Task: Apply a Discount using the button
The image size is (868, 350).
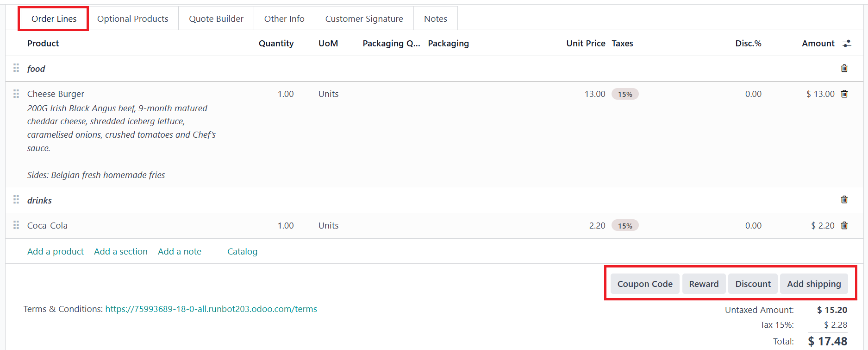Action: (753, 284)
